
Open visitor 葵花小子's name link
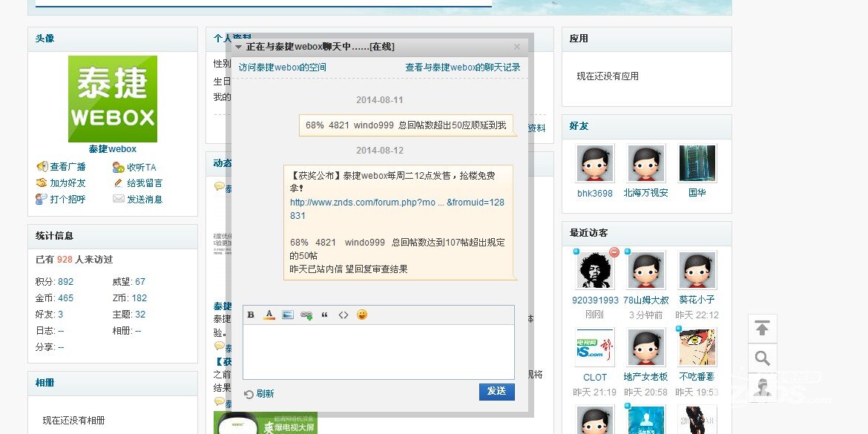[697, 300]
